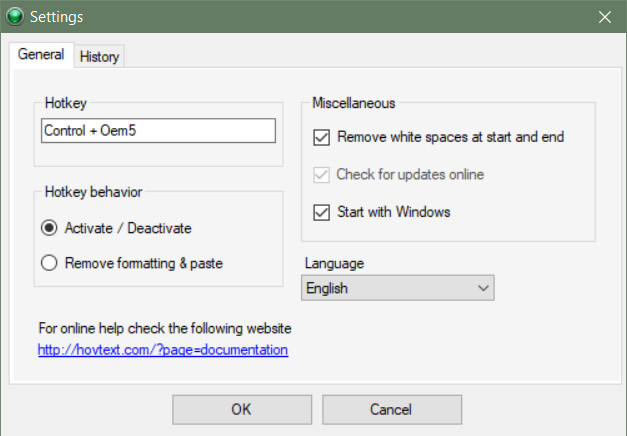Open the Language combo box showing English
The height and width of the screenshot is (436, 627).
tap(397, 288)
